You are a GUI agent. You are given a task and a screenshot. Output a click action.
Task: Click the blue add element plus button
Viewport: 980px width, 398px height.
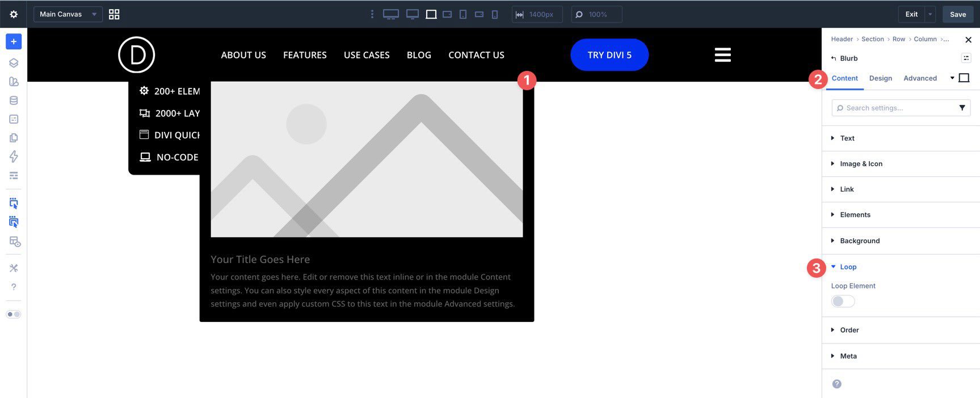click(x=14, y=41)
